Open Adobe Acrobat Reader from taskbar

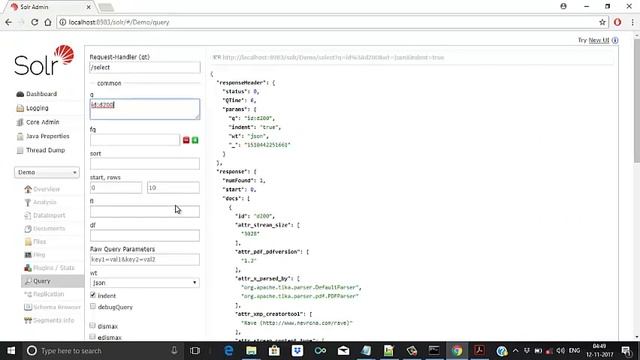tap(479, 351)
